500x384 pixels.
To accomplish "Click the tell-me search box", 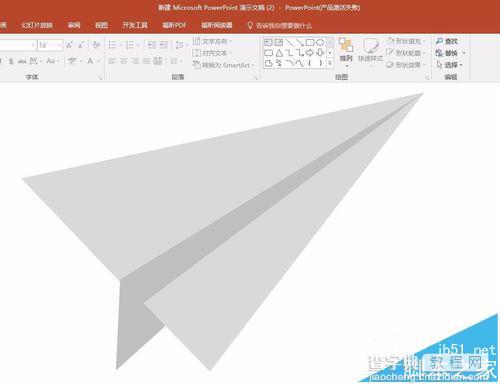I will [279, 26].
